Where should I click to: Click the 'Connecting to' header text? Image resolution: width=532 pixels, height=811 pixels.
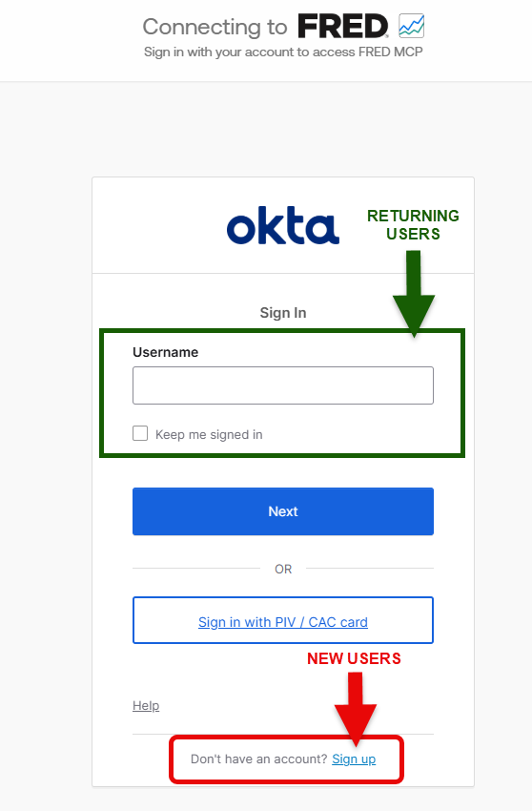pos(215,27)
